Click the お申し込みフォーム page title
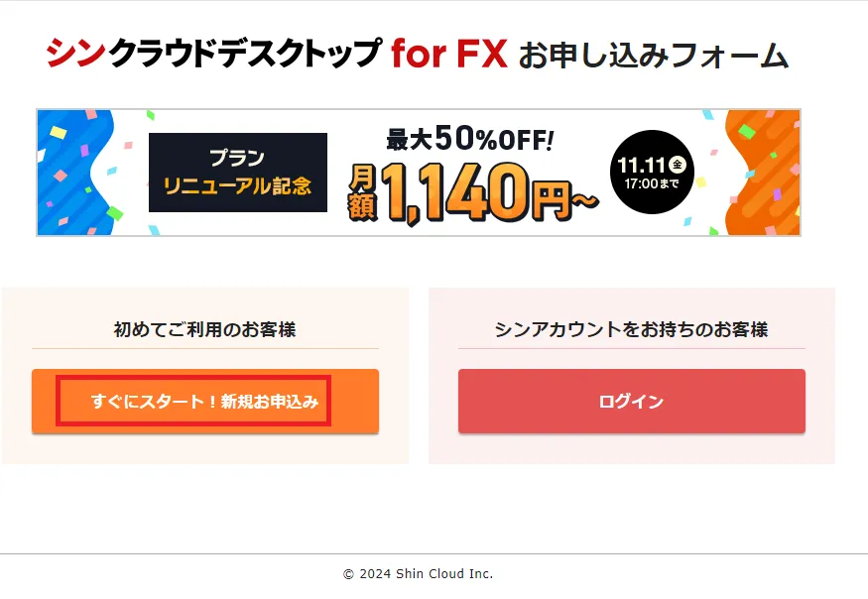The width and height of the screenshot is (868, 599). tap(653, 55)
